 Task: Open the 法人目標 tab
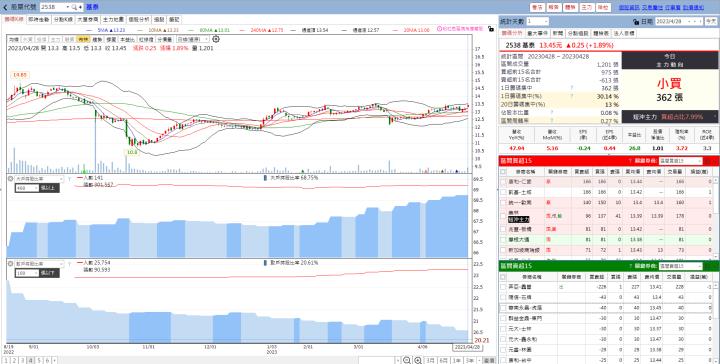(624, 34)
